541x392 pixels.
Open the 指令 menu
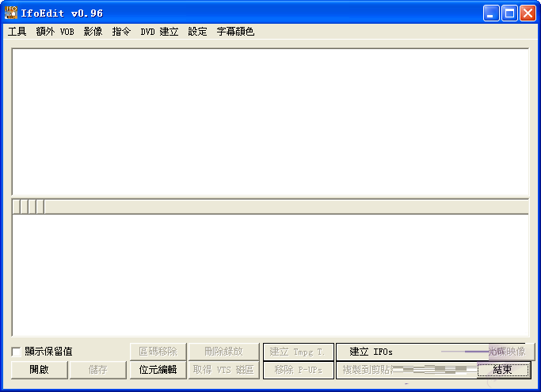point(121,32)
